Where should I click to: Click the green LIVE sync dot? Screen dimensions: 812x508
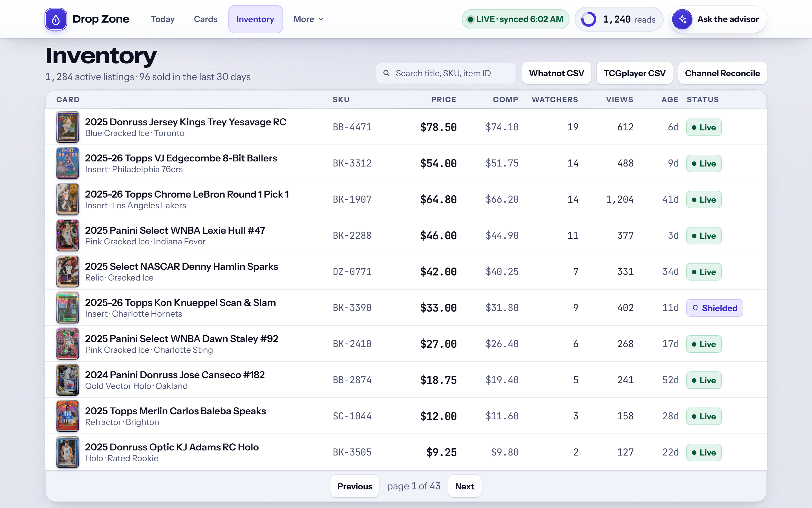[x=470, y=19]
